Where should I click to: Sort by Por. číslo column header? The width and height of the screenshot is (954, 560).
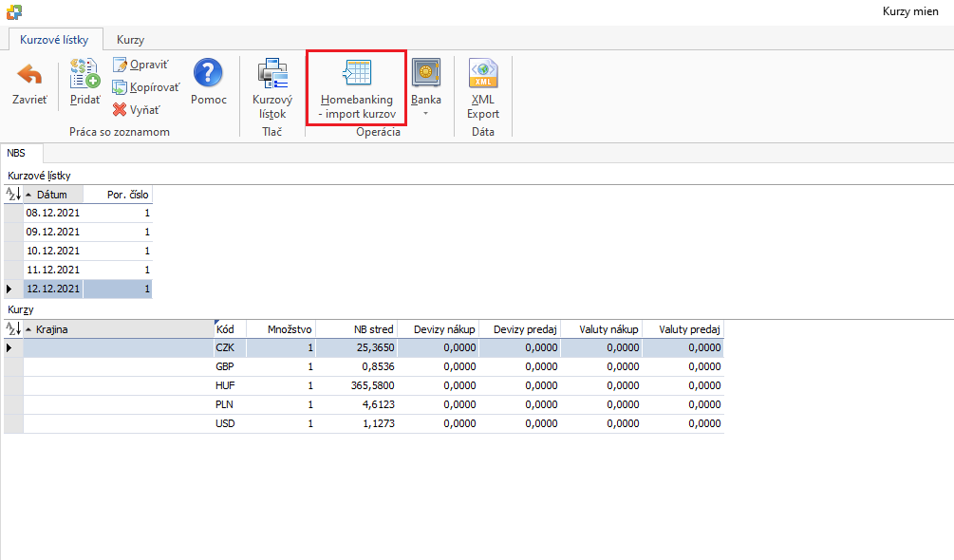[x=118, y=195]
